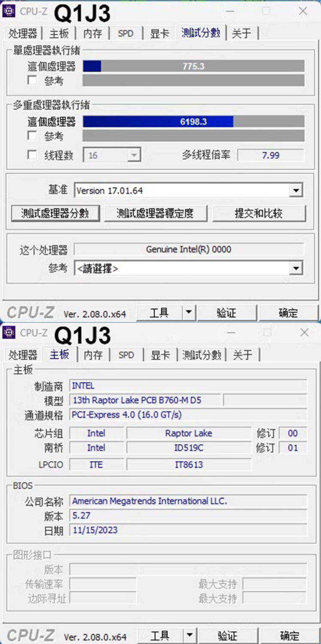Close the mainboard CPU-Z window
This screenshot has width=321, height=644.
[304, 332]
